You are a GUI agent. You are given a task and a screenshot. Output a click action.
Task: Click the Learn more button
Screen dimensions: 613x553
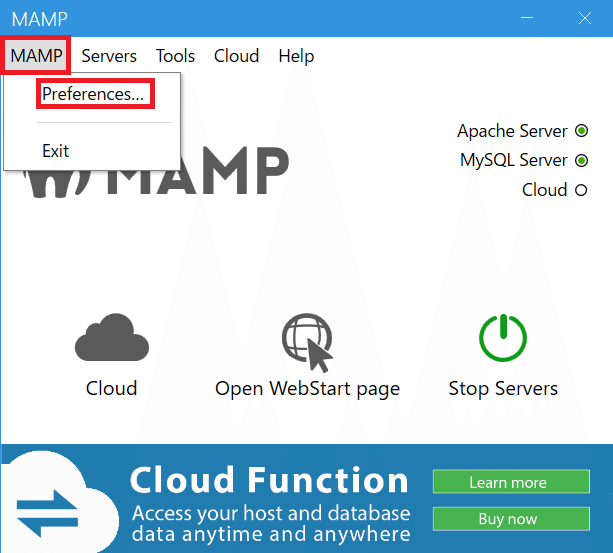click(511, 482)
